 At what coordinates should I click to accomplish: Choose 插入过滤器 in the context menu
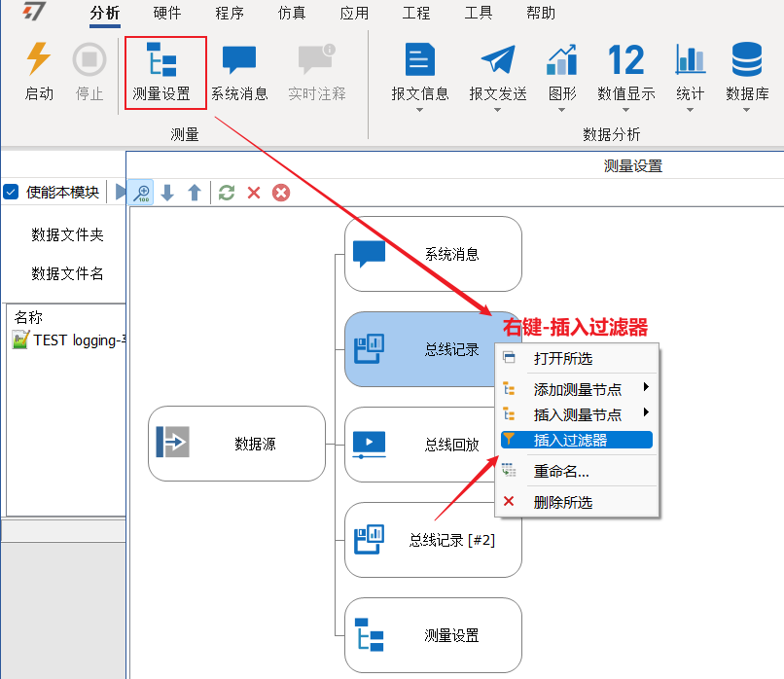click(573, 440)
